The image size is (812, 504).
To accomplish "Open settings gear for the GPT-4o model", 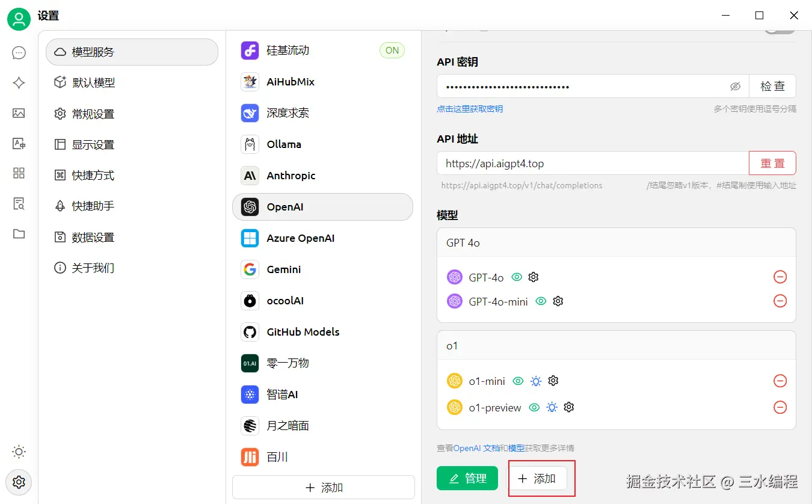I will point(534,277).
